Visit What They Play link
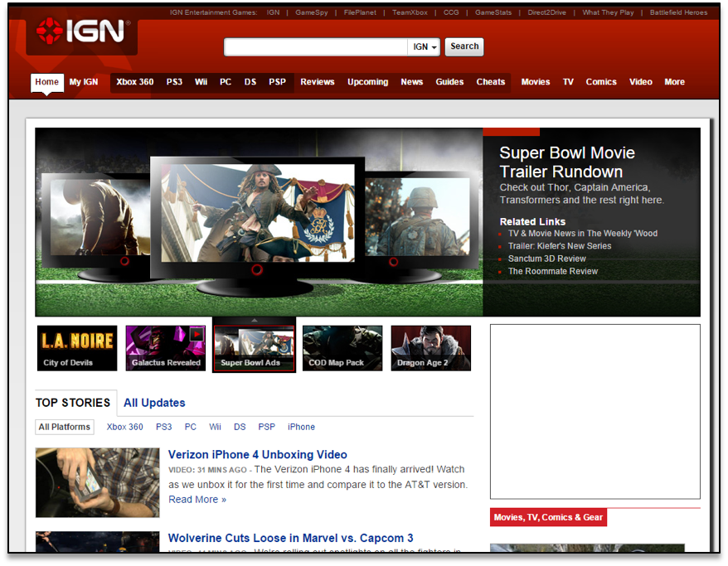The height and width of the screenshot is (566, 728). 608,12
